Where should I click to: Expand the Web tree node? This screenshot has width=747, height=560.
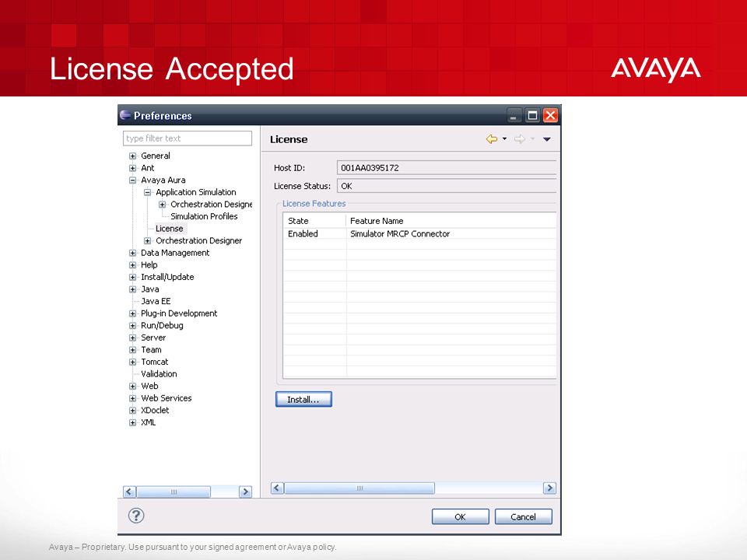click(x=133, y=387)
